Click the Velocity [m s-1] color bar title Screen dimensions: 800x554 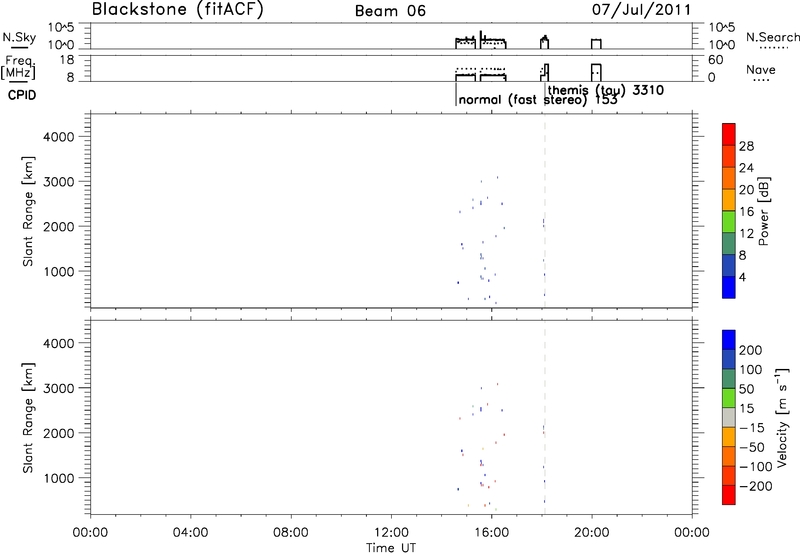pos(781,418)
